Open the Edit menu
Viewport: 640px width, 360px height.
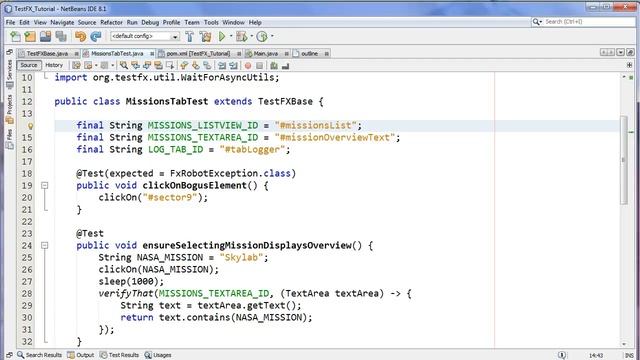(x=24, y=22)
